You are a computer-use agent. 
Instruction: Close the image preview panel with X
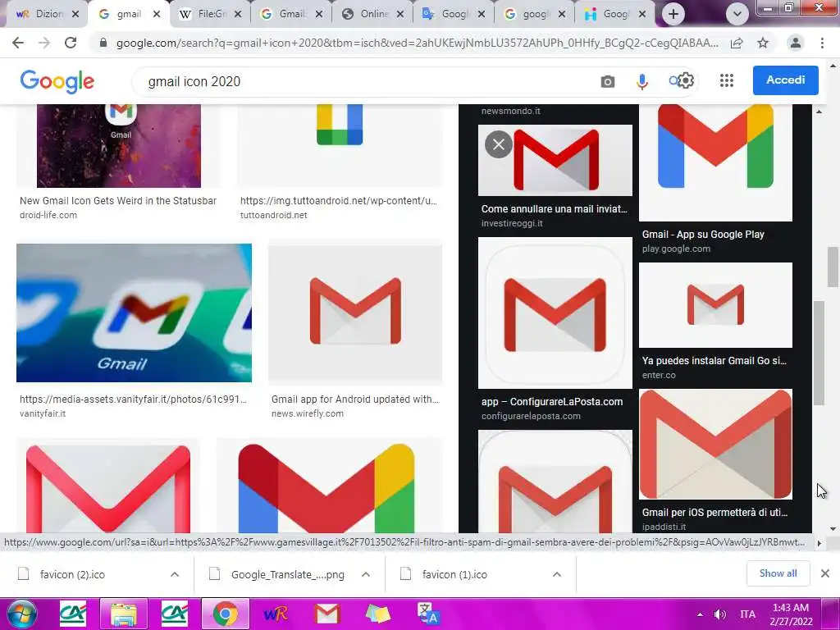coord(499,144)
